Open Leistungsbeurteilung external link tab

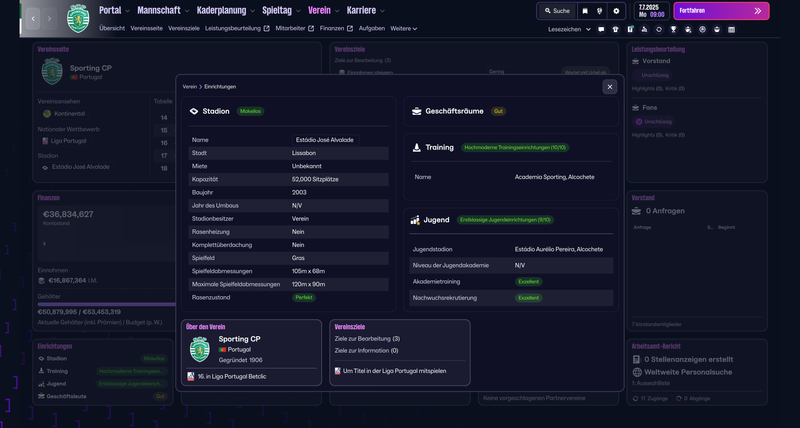[237, 29]
